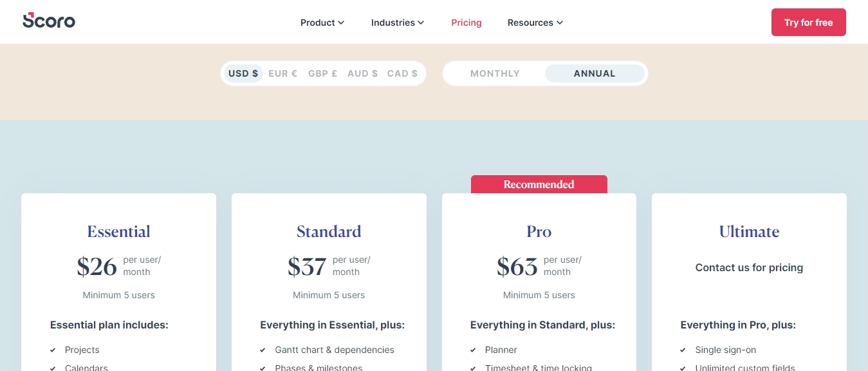Select AUD $ currency
The height and width of the screenshot is (371, 868).
[362, 73]
